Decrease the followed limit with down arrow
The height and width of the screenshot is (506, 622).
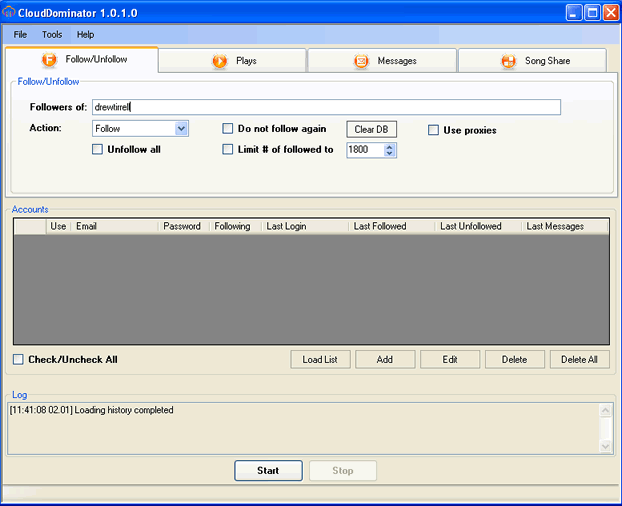pyautogui.click(x=390, y=153)
